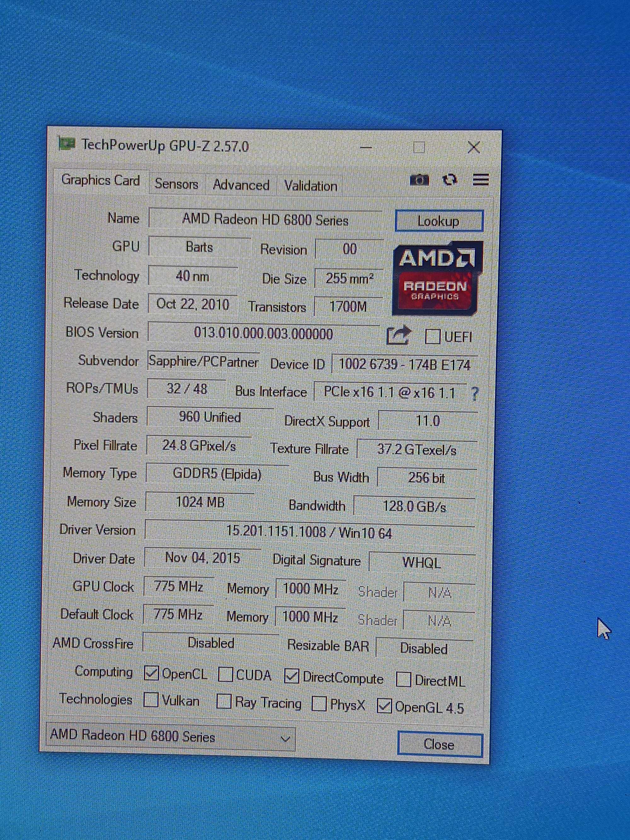
Task: Click the Bus Interface question mark icon
Action: pos(474,394)
